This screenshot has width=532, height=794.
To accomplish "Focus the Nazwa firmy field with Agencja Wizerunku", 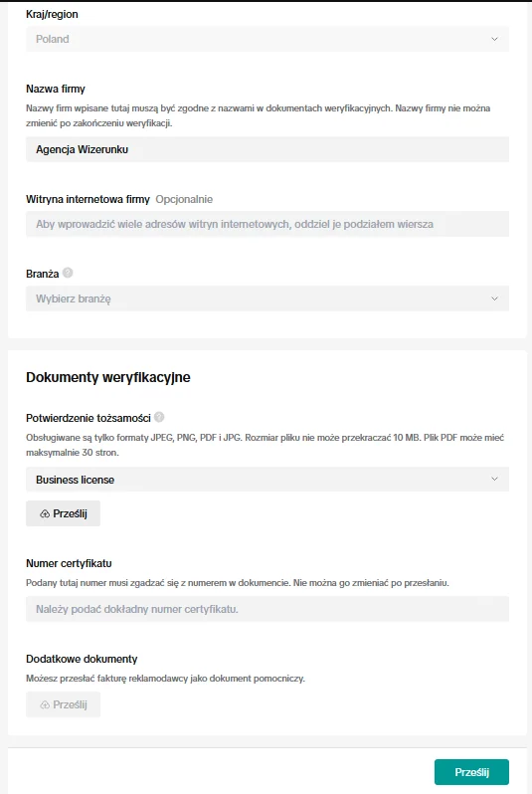I will [267, 149].
